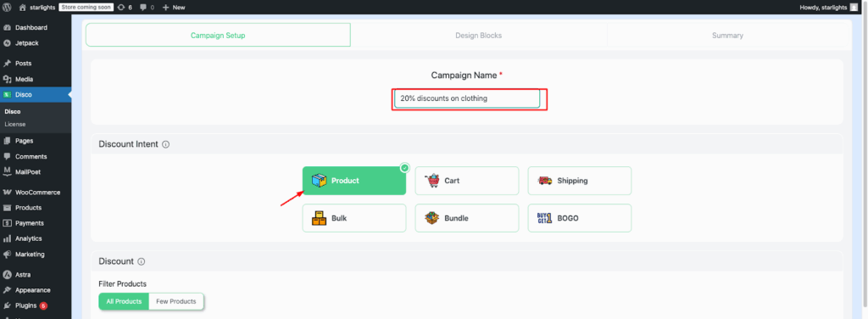
Task: Click the Campaign Name text field
Action: 467,98
